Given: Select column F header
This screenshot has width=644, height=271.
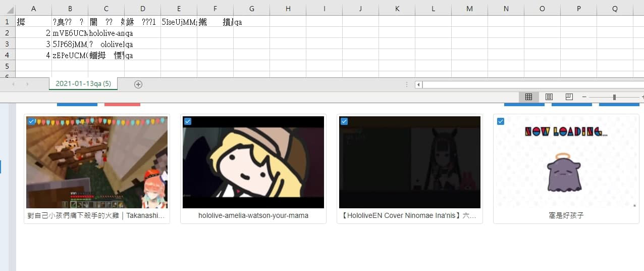Looking at the screenshot, I should [x=215, y=9].
